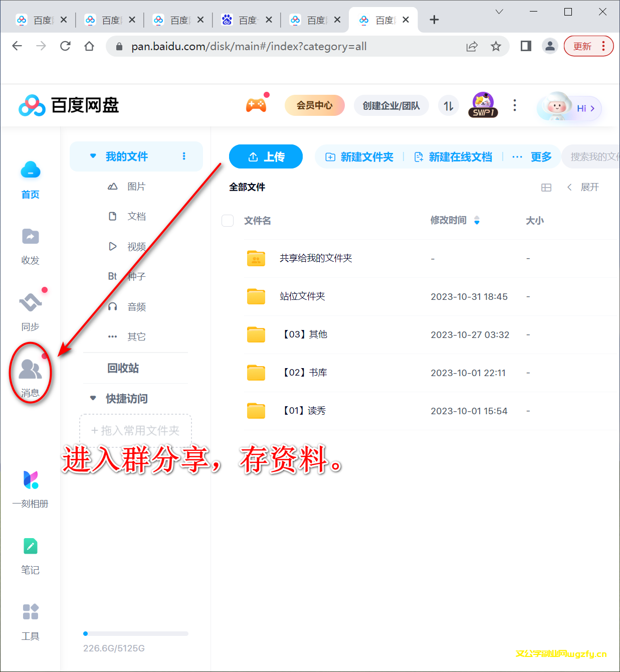Select 图片 in file categories
This screenshot has height=672, width=620.
pyautogui.click(x=136, y=187)
